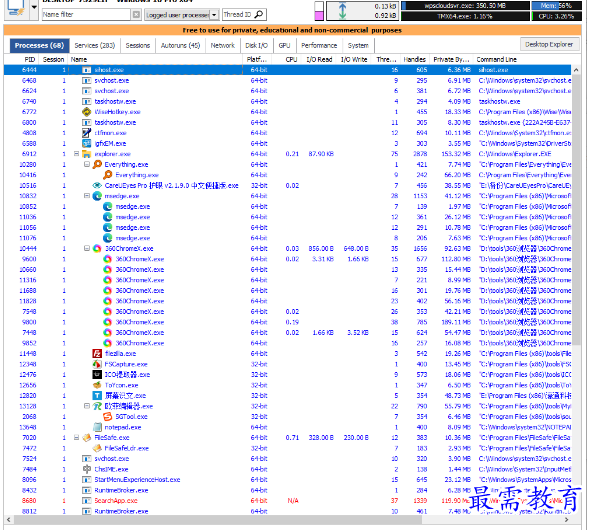The height and width of the screenshot is (530, 590).
Task: Click the horizontal scrollbar left arrow
Action: pyautogui.click(x=9, y=520)
